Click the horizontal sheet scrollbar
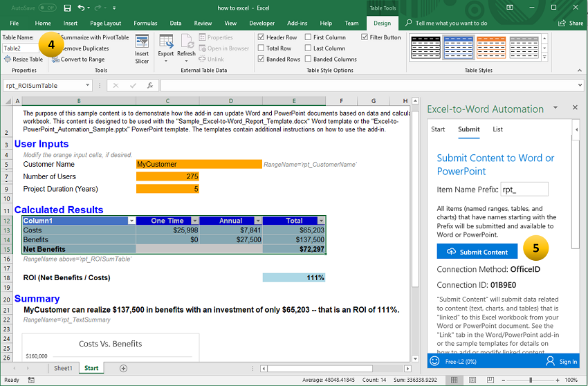Screen dimensions: 588x386 tap(320, 369)
